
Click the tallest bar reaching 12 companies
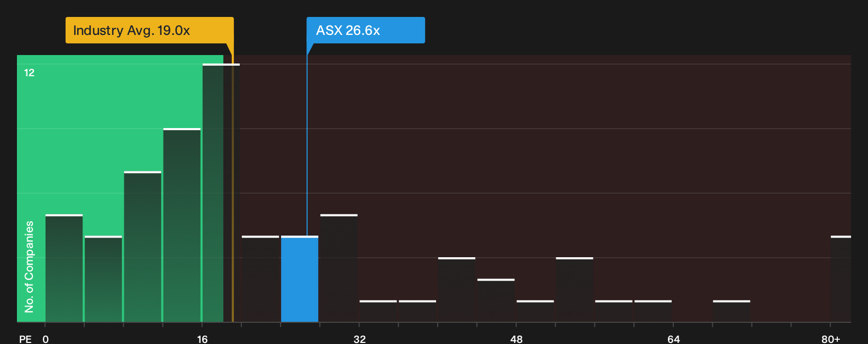tap(221, 193)
